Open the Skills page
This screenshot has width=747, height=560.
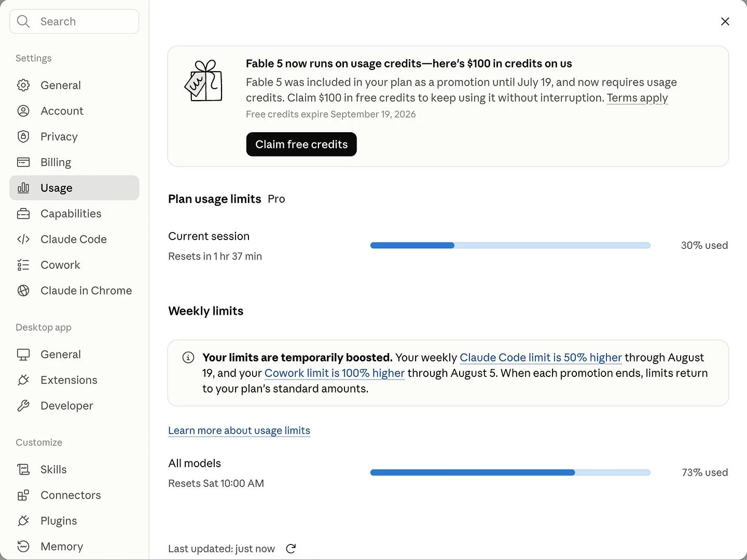[74, 469]
